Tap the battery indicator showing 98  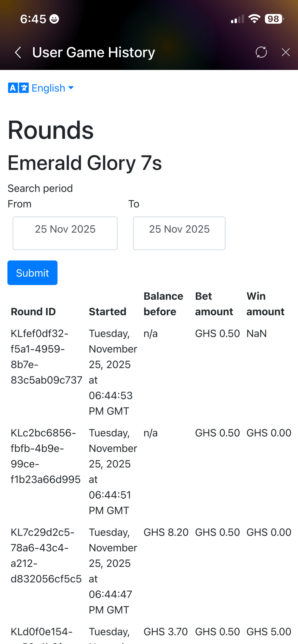(x=274, y=19)
